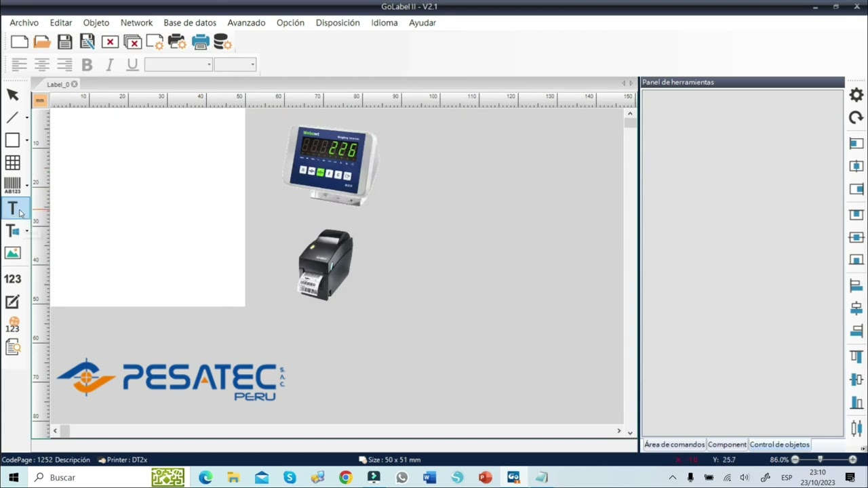Open the Ayudar menu
This screenshot has height=488, width=868.
tap(422, 22)
